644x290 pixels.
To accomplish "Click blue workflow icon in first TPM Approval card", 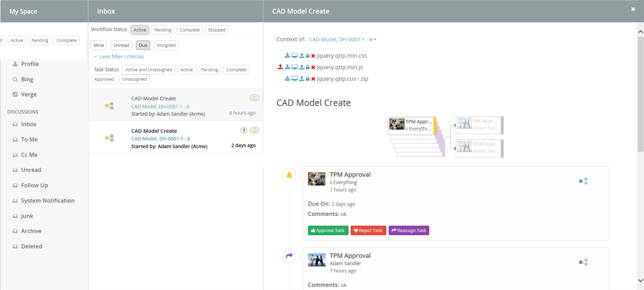I will click(583, 181).
